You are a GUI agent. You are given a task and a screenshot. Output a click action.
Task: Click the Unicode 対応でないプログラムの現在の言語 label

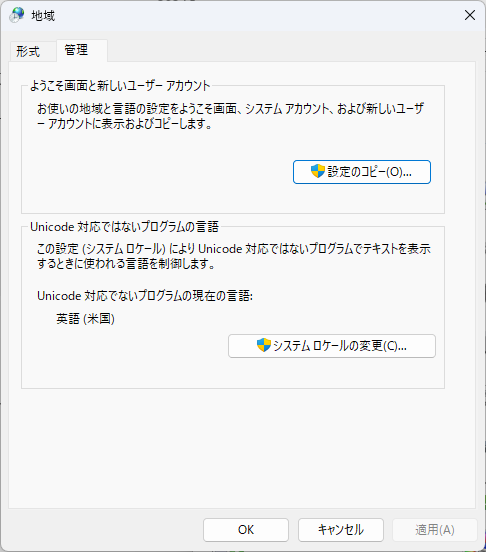(x=145, y=296)
